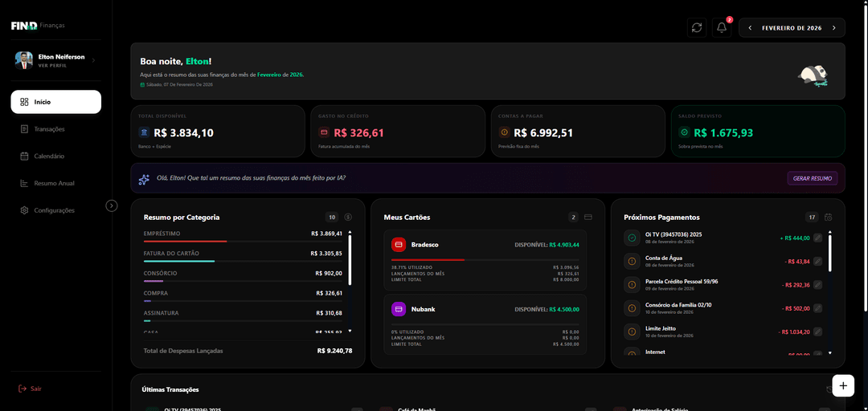Click the Bradesco usage progress bar
Viewport: 868px width, 411px height.
(x=485, y=259)
